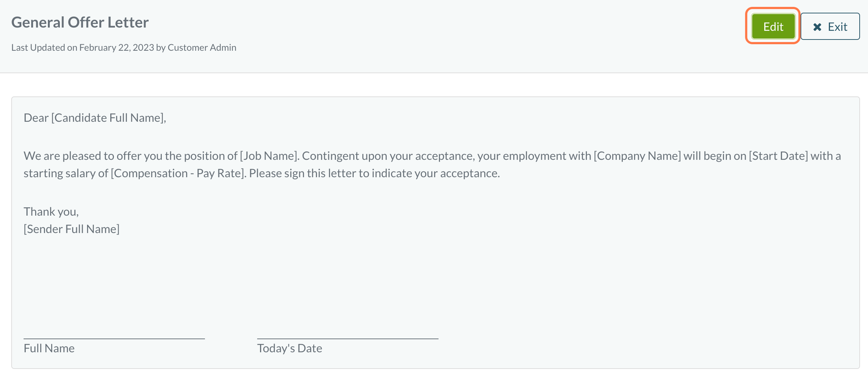The image size is (868, 378).
Task: Click the 'Please sign this letter' sentence
Action: (374, 173)
